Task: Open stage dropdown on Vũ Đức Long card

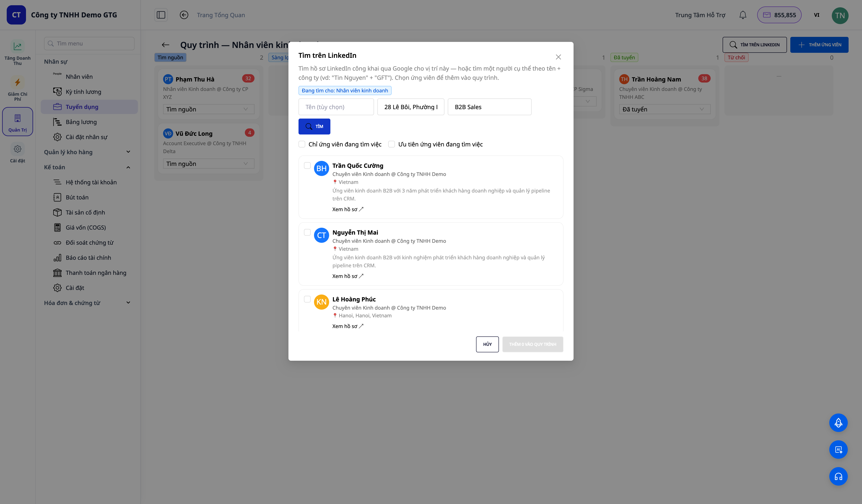Action: pyautogui.click(x=208, y=163)
